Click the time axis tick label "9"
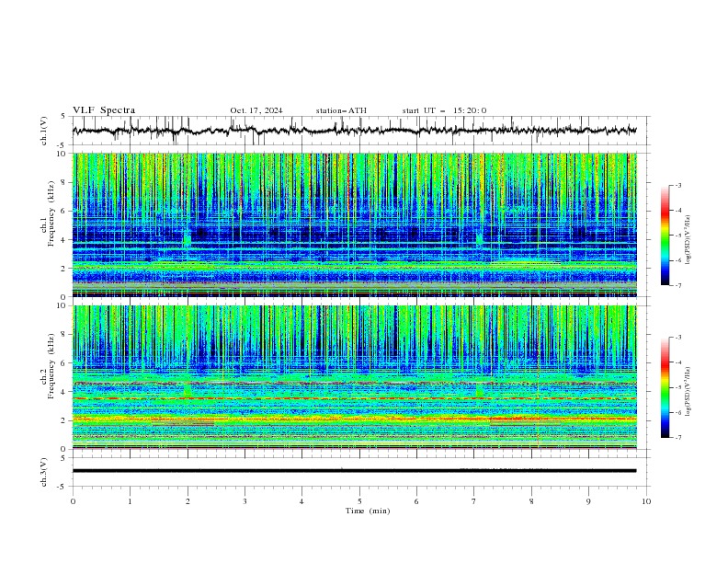This screenshot has width=728, height=563. (x=588, y=501)
